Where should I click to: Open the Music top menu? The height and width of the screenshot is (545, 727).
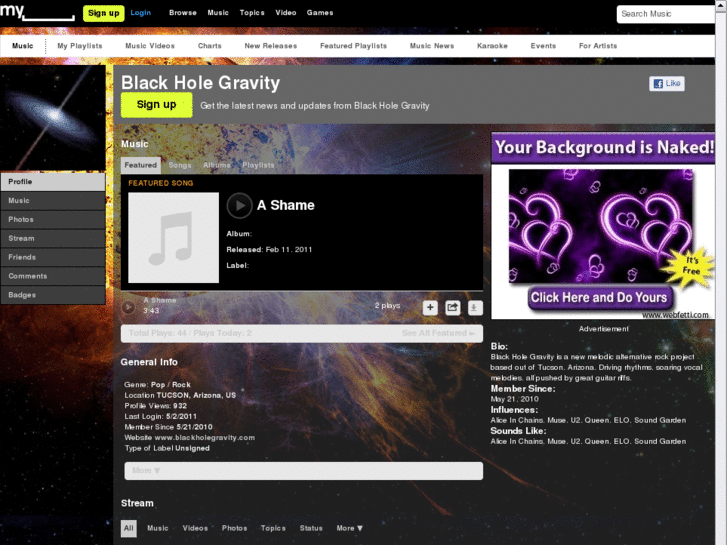(218, 13)
